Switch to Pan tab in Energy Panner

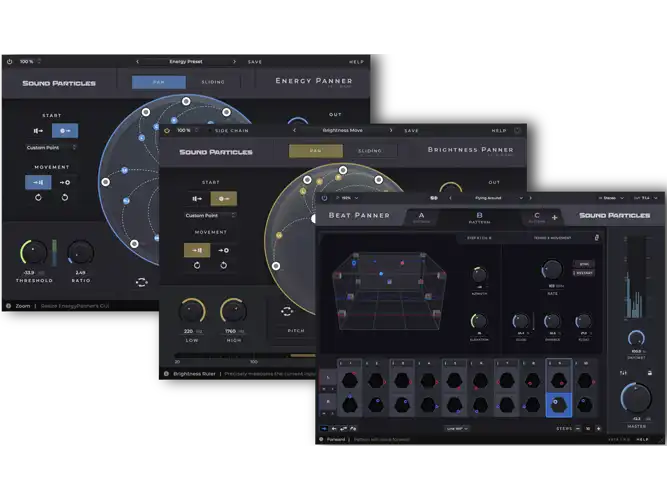point(159,82)
